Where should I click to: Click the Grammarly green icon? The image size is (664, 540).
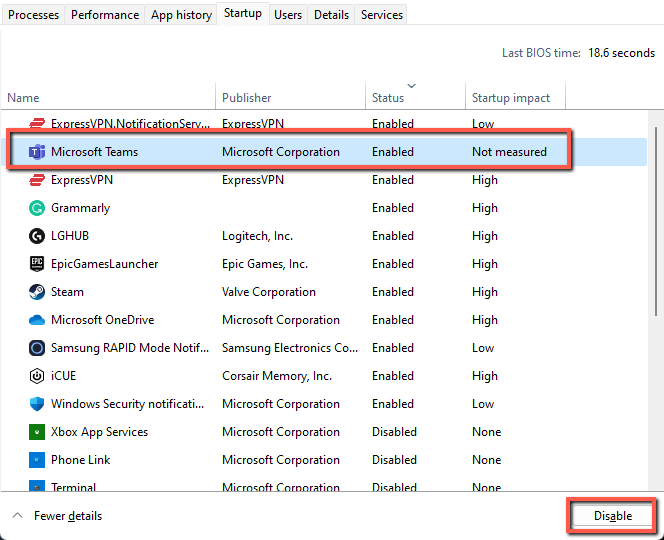[x=37, y=208]
